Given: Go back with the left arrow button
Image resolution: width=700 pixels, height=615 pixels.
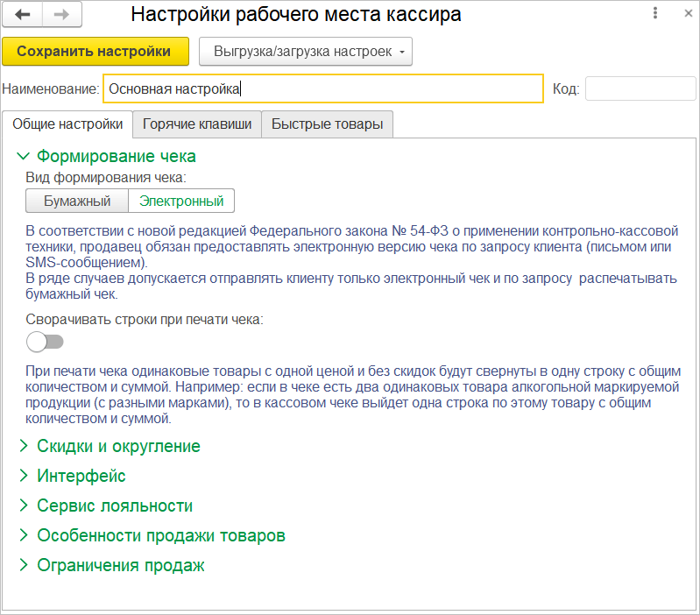Looking at the screenshot, I should [22, 15].
